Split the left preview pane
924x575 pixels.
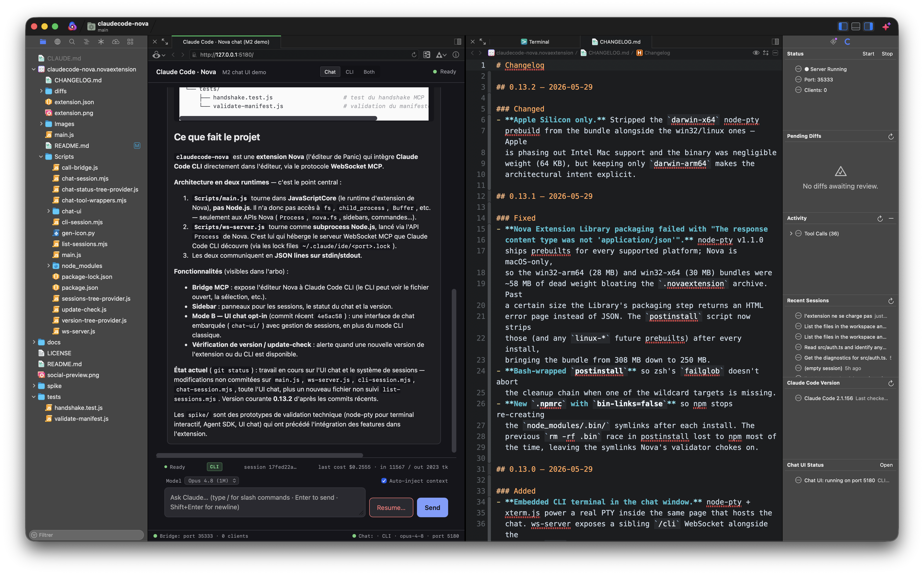coord(458,42)
